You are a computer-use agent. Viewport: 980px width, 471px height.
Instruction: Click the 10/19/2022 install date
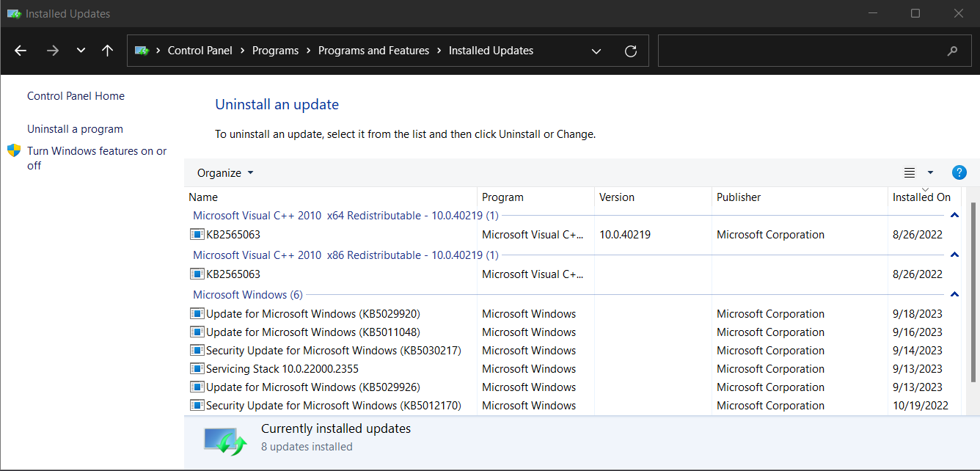(x=921, y=406)
